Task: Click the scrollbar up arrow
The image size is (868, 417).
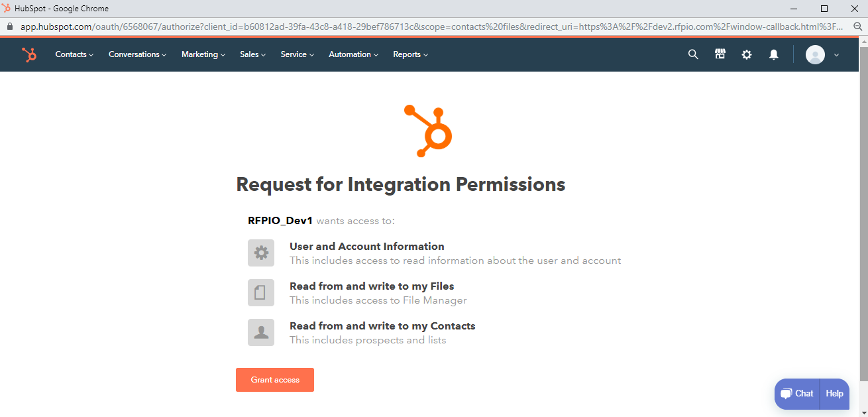Action: coord(863,41)
